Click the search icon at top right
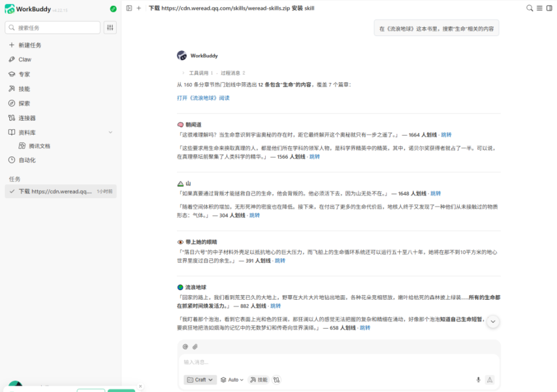 (530, 8)
